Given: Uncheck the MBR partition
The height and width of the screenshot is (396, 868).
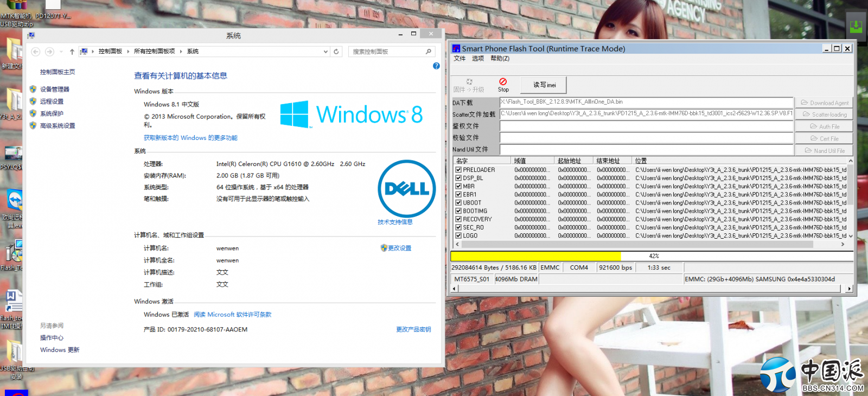Looking at the screenshot, I should (458, 186).
